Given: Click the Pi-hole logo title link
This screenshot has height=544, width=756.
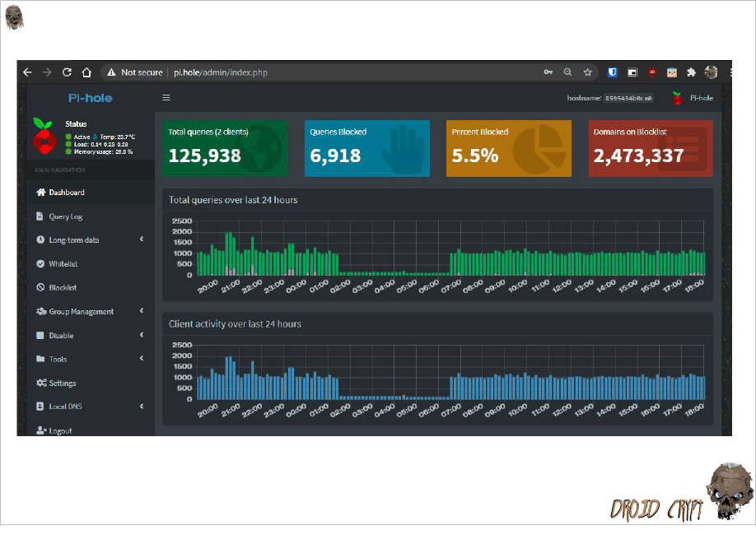Looking at the screenshot, I should click(90, 98).
